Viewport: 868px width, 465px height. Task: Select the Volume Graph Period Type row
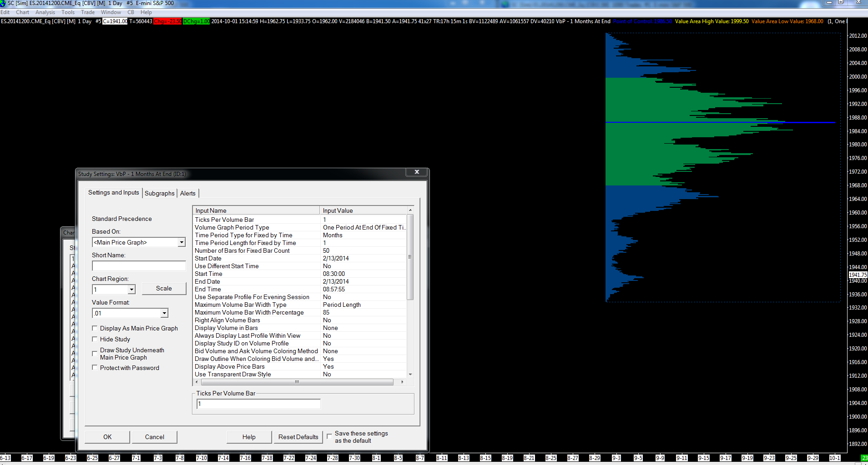point(300,227)
